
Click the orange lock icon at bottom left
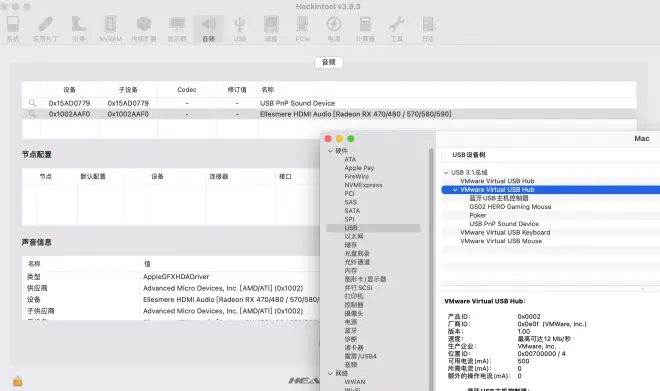point(17,381)
